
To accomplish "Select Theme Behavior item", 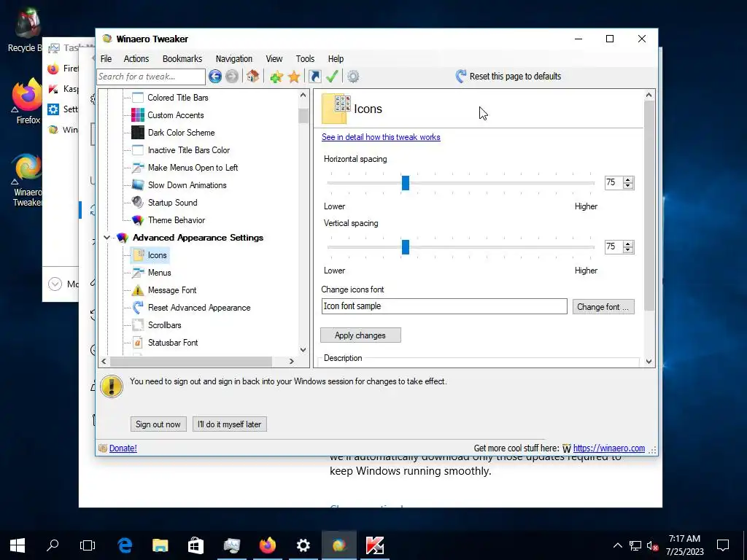I will coord(177,220).
